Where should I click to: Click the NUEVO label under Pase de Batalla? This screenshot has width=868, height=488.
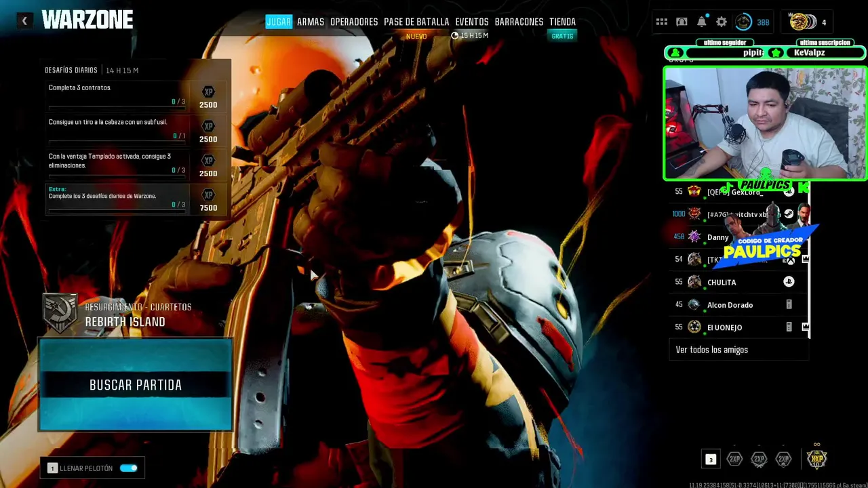coord(416,36)
